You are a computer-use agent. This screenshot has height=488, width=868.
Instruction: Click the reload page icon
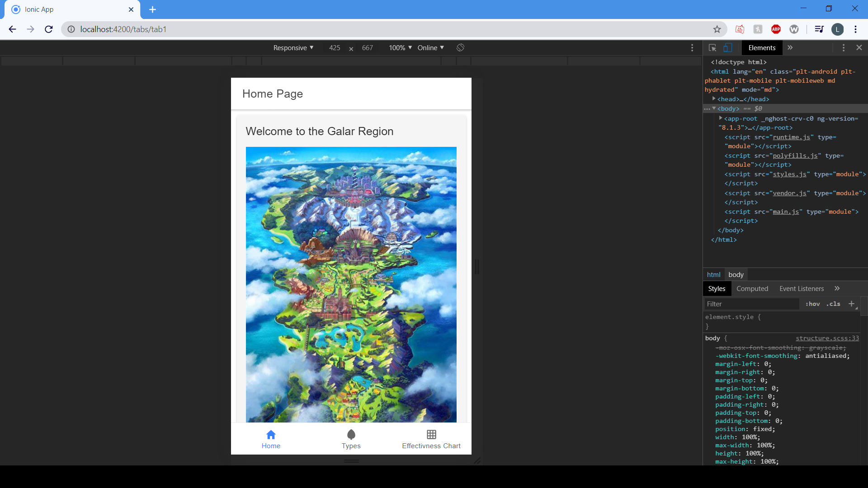pos(48,29)
